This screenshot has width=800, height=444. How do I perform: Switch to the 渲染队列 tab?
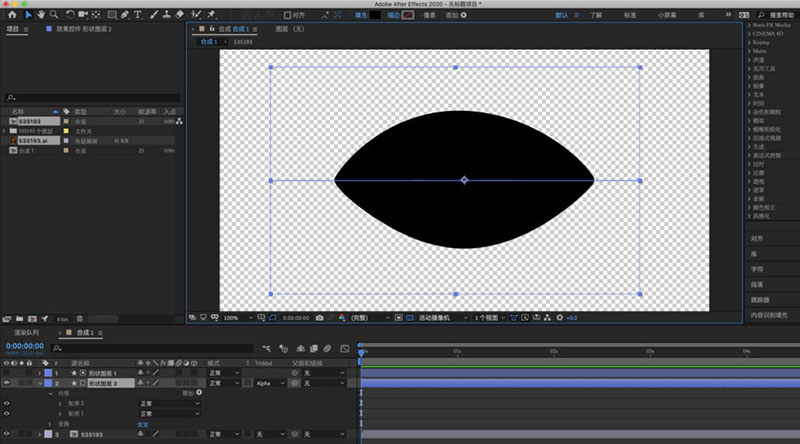(x=26, y=331)
